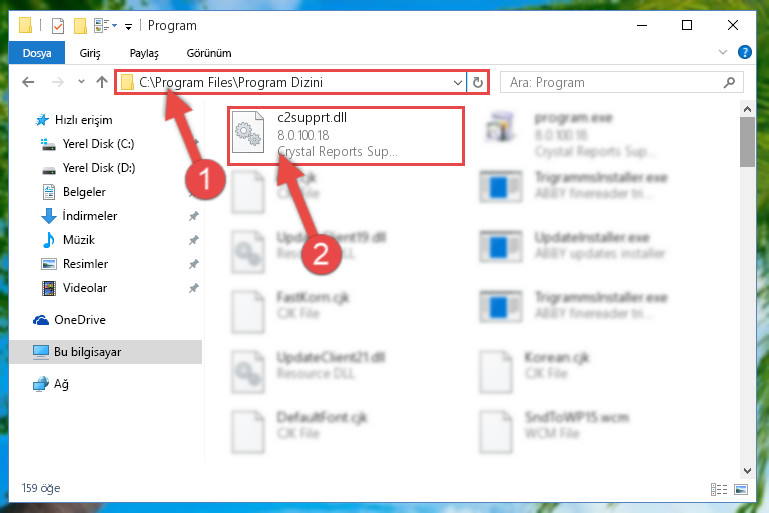Select the c2supprt.dll file
The image size is (769, 513).
coord(345,135)
